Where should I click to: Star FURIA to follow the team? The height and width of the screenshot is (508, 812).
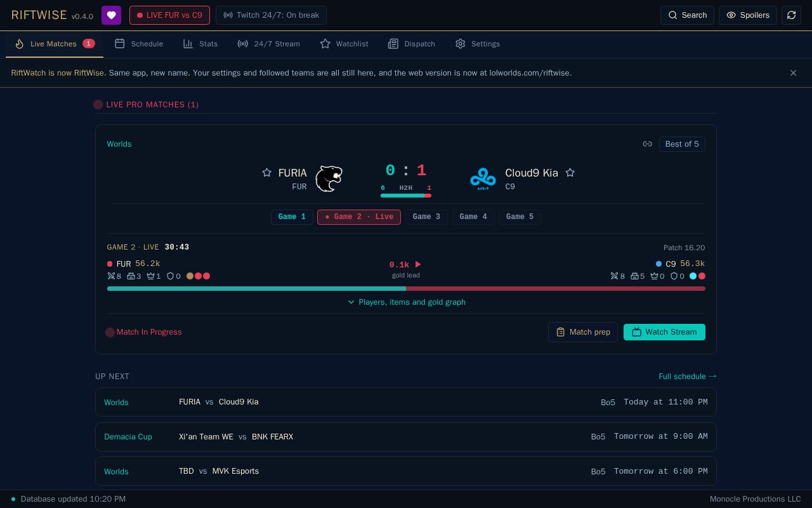(x=266, y=173)
